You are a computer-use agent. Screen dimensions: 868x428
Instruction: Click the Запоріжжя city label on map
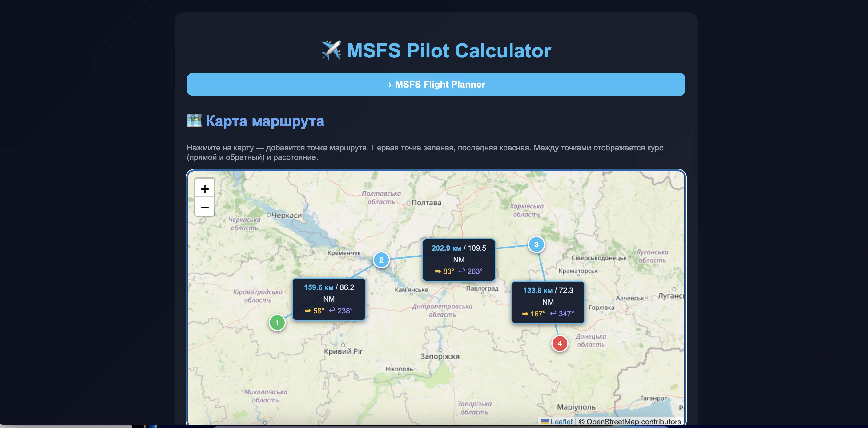[440, 356]
